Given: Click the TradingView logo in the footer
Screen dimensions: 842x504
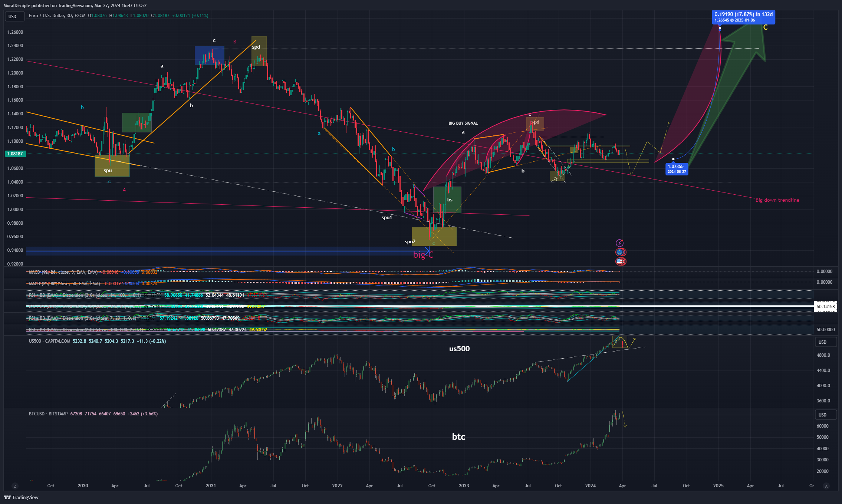Looking at the screenshot, I should click(x=21, y=497).
